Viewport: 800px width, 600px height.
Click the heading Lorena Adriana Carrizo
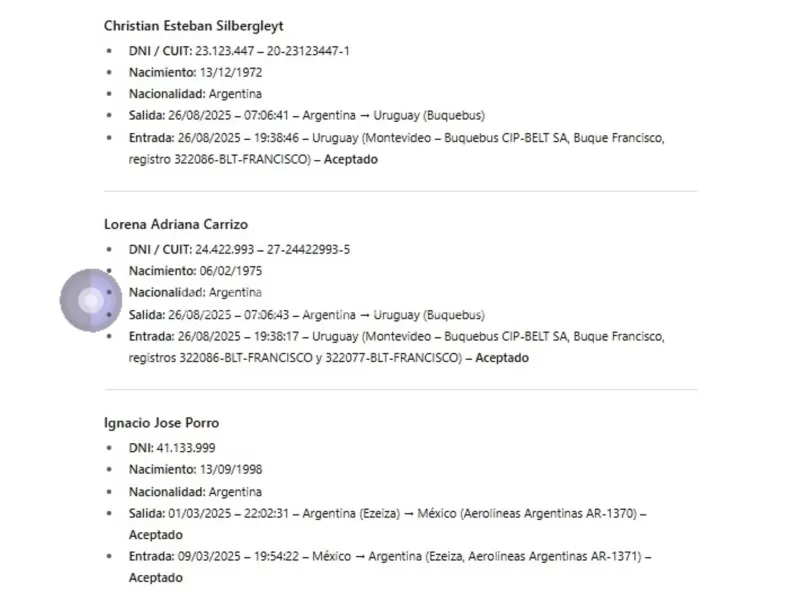(176, 224)
